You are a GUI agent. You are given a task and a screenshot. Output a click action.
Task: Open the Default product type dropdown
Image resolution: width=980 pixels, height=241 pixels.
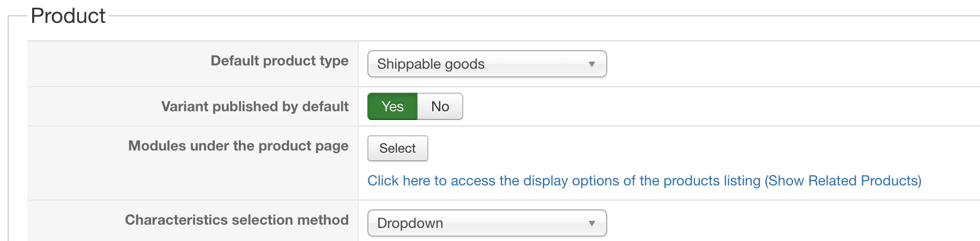487,64
